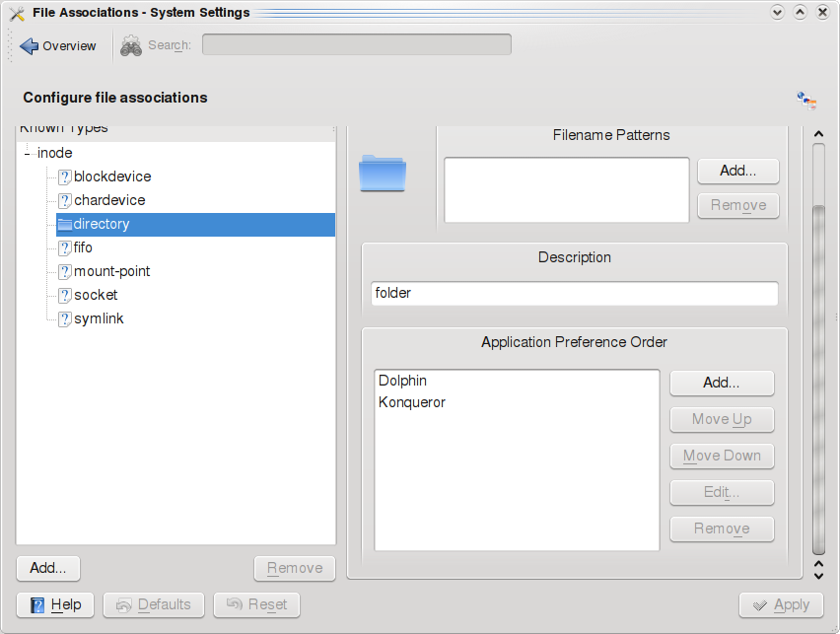
Task: Click the wrench icon in title bar
Action: tap(16, 13)
